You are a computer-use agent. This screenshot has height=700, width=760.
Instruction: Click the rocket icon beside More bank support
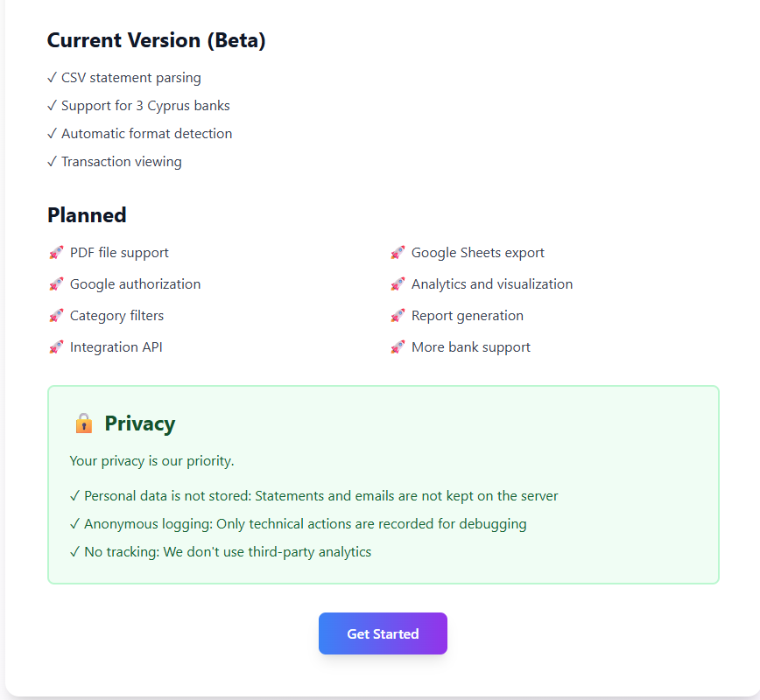[397, 346]
